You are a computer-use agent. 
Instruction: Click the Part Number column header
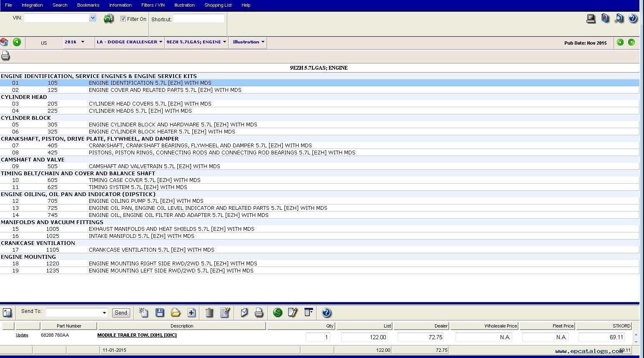tap(69, 326)
